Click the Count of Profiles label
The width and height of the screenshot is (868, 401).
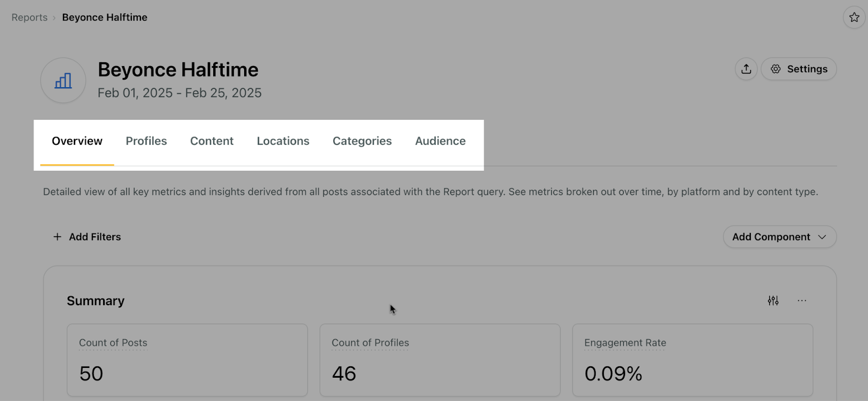click(x=370, y=343)
